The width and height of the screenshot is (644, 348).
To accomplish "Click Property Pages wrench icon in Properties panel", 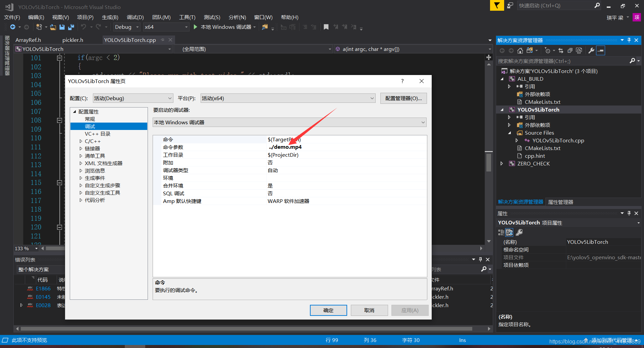I will (519, 232).
